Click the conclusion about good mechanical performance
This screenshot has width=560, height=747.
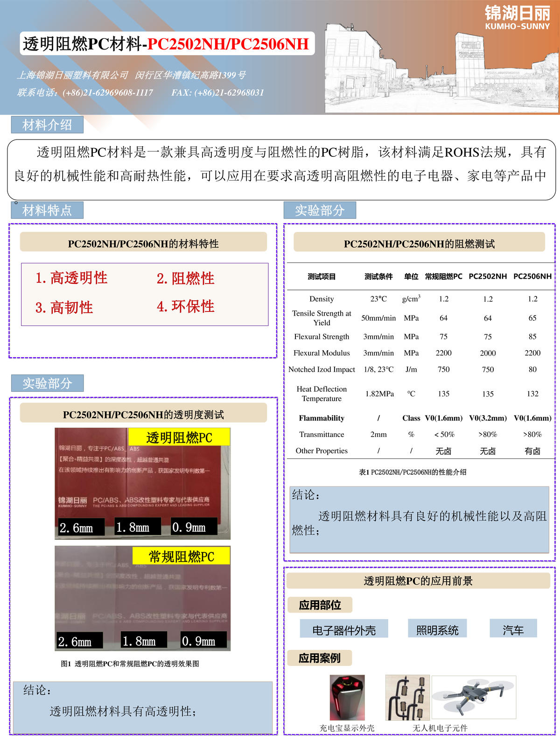coord(419,523)
